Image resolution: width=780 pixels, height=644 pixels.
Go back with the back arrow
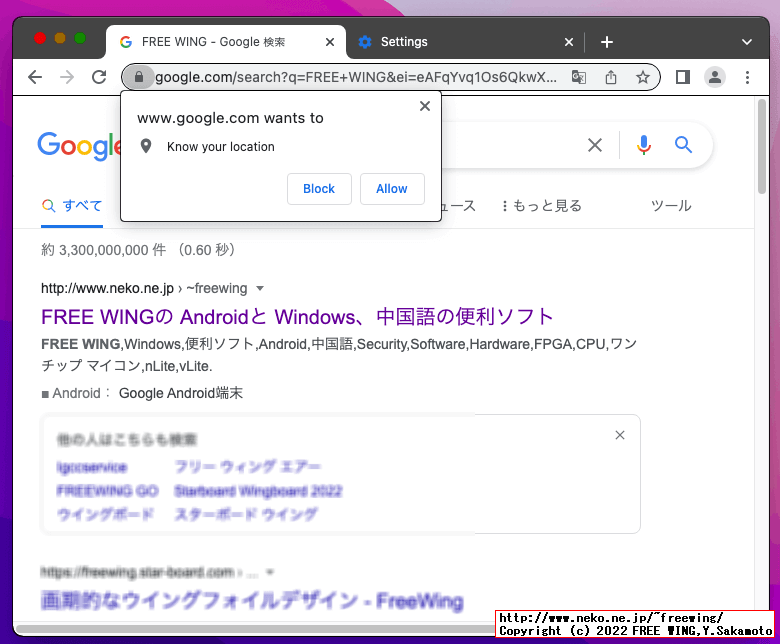[35, 77]
